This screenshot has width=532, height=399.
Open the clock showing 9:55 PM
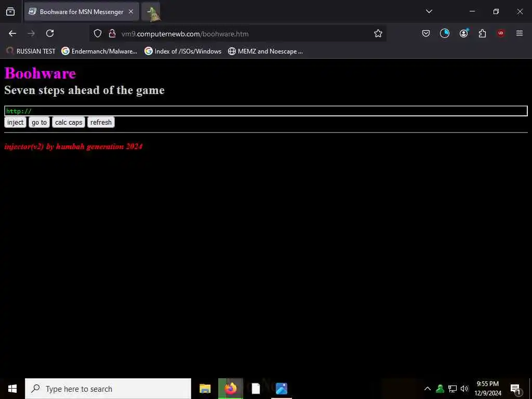click(487, 389)
